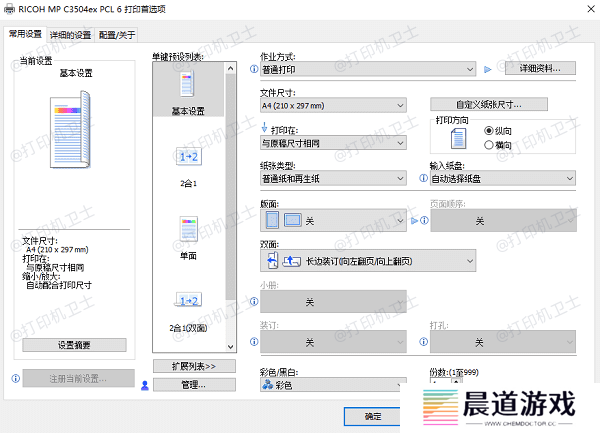This screenshot has width=600, height=433.
Task: Select the 纵向 orientation radio button
Action: click(x=488, y=131)
